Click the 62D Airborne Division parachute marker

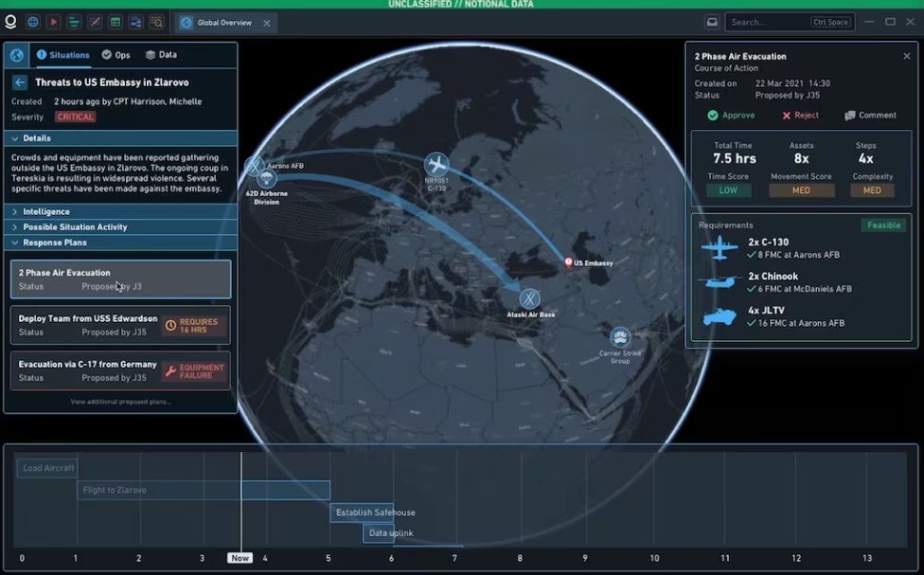[267, 178]
